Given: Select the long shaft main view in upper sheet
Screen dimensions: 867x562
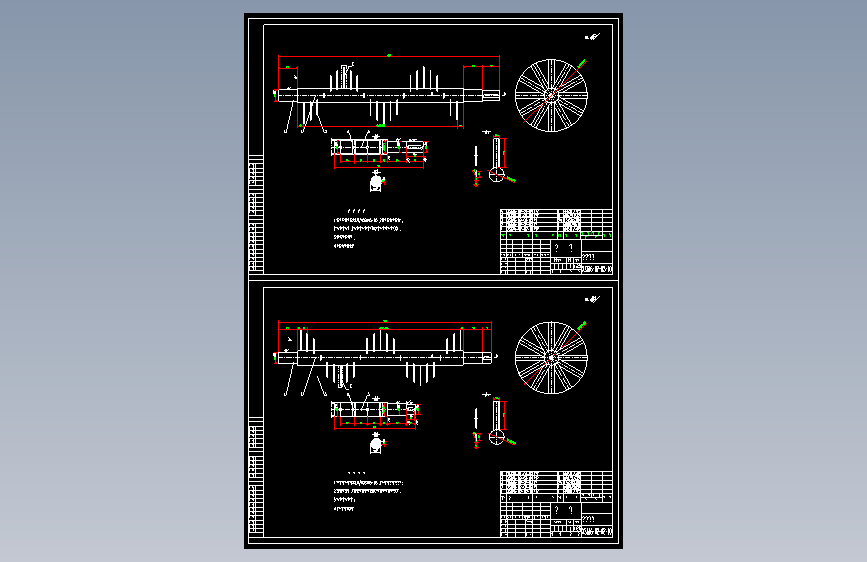Looking at the screenshot, I should pyautogui.click(x=389, y=95).
